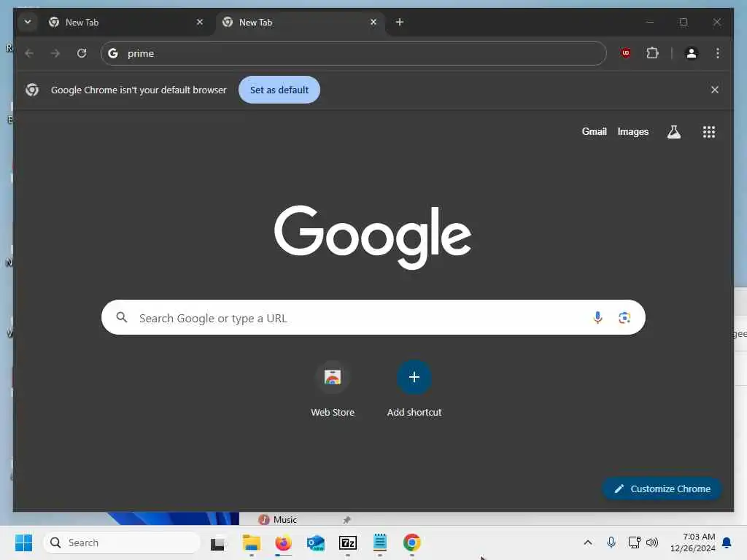Open Gmail link
Screen dimensions: 747x560
594,131
